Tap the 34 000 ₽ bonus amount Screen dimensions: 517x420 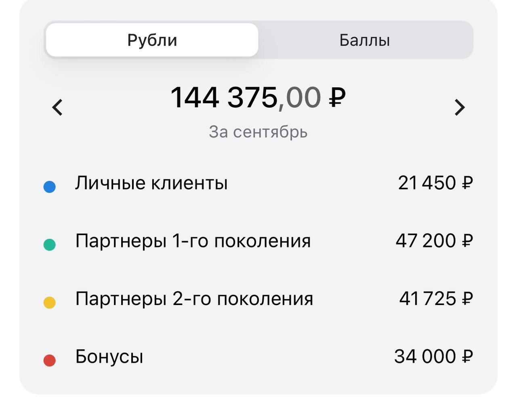pyautogui.click(x=433, y=357)
